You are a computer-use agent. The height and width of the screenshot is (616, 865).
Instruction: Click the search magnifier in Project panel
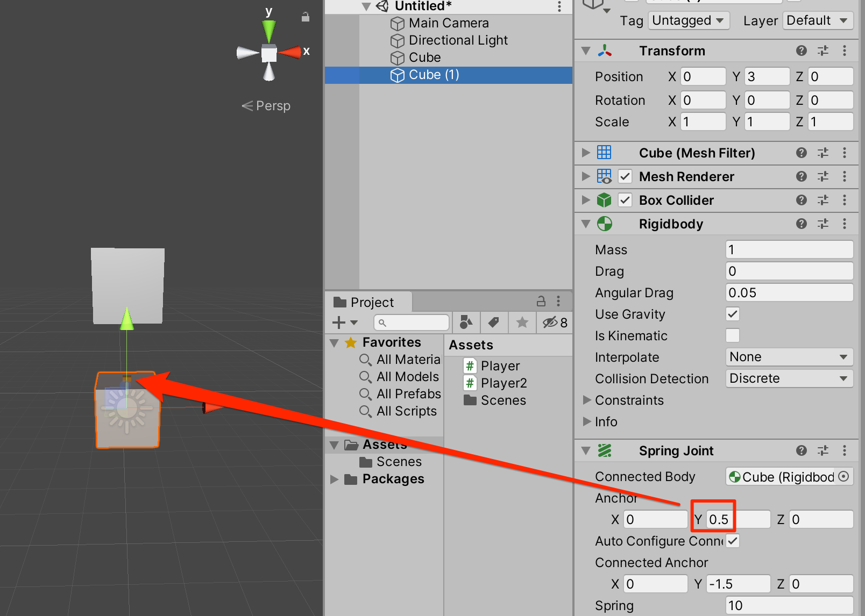pos(382,323)
